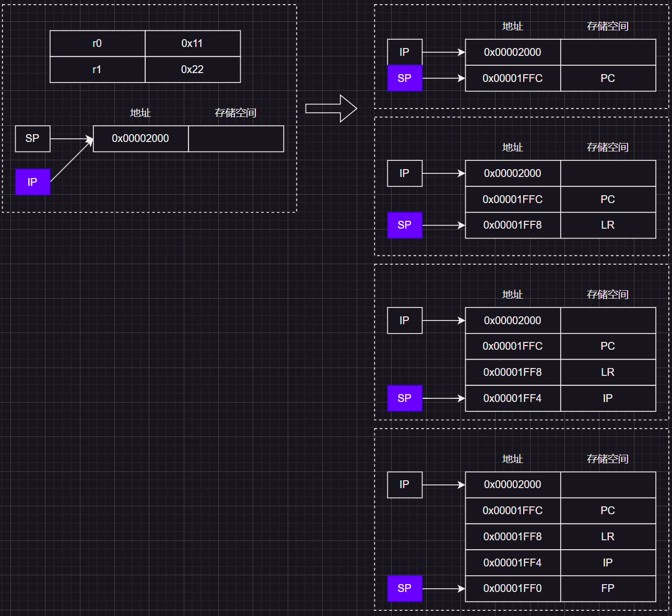This screenshot has width=672, height=616.
Task: Select the 0x00001FF0 address cell
Action: point(513,588)
